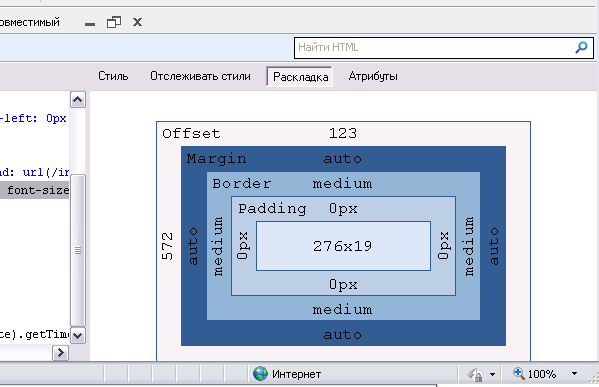Click the Border left value medium
The width and height of the screenshot is (599, 387).
[x=218, y=246]
